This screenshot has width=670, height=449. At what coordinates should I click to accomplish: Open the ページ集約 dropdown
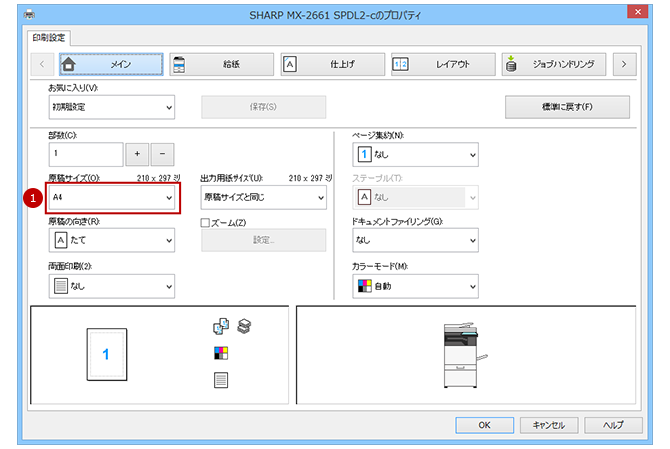tap(415, 155)
